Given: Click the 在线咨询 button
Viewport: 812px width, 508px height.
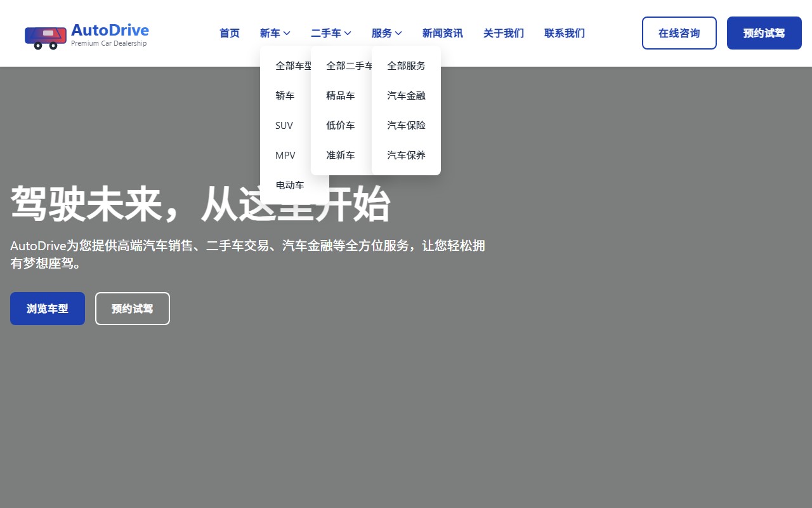Looking at the screenshot, I should [x=679, y=33].
